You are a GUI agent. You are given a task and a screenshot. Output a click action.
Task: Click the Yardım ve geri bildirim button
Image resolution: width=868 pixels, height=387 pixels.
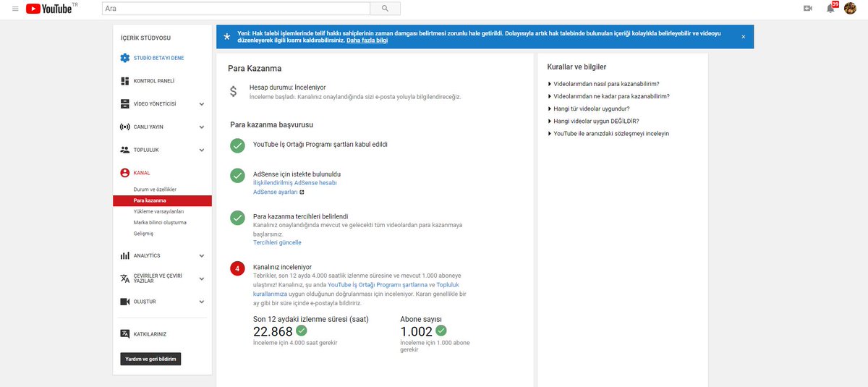point(150,359)
